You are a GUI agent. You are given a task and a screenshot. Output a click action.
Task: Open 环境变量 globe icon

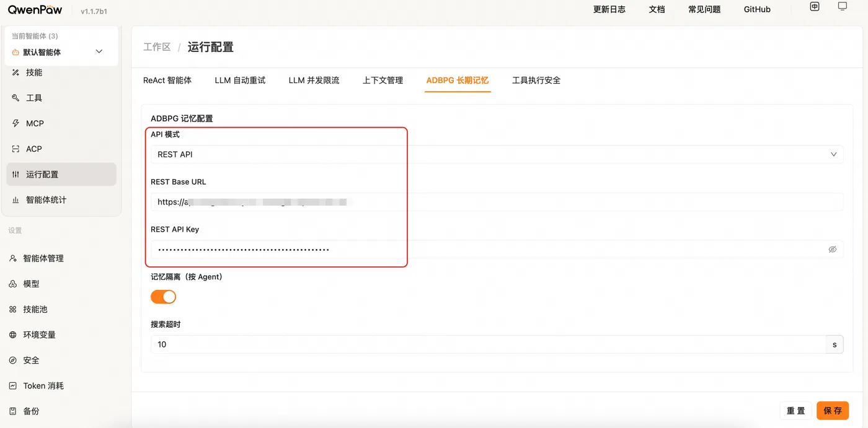click(13, 334)
